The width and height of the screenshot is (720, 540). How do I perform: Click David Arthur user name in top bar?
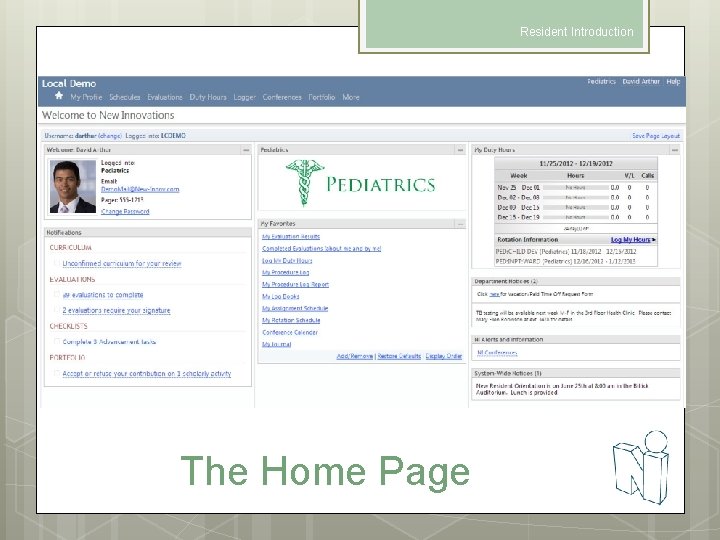(641, 82)
